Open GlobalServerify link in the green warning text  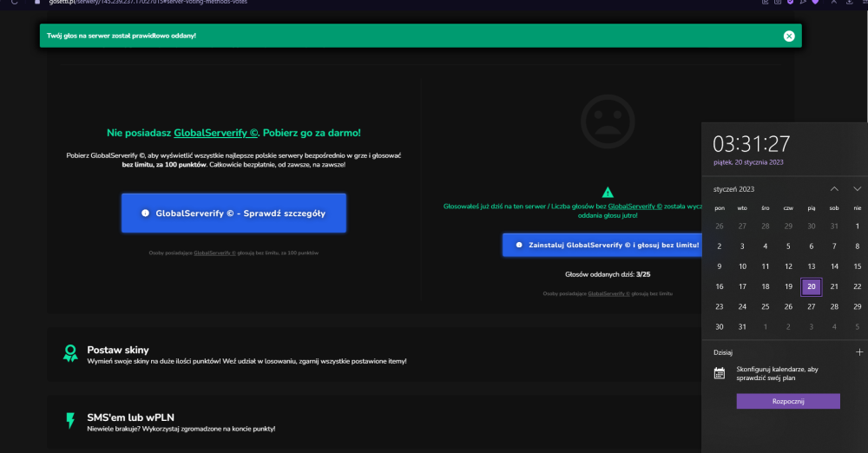[635, 206]
